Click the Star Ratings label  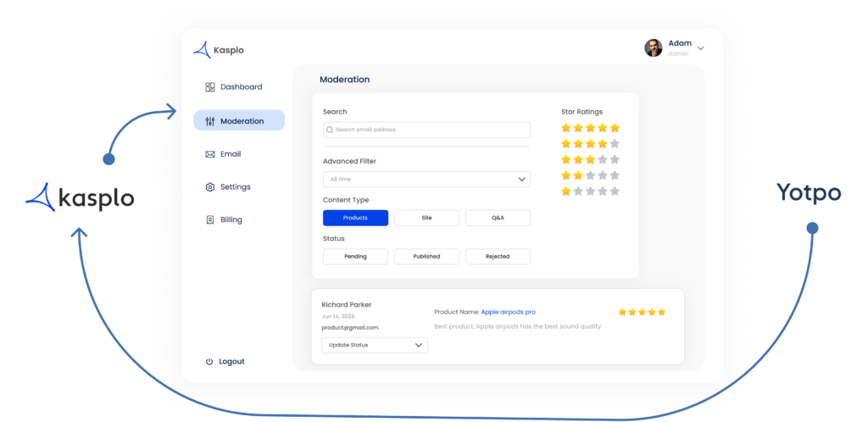(x=581, y=112)
